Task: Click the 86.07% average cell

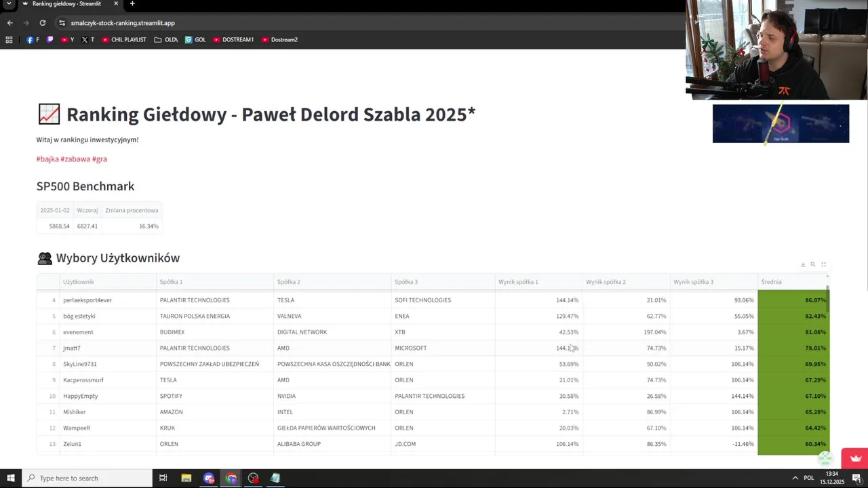Action: (792, 300)
